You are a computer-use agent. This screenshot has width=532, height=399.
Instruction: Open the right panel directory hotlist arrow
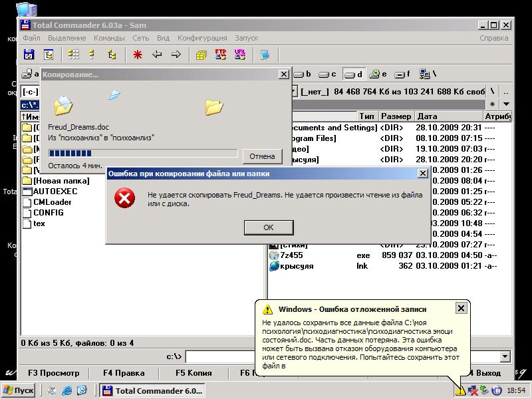tap(506, 104)
